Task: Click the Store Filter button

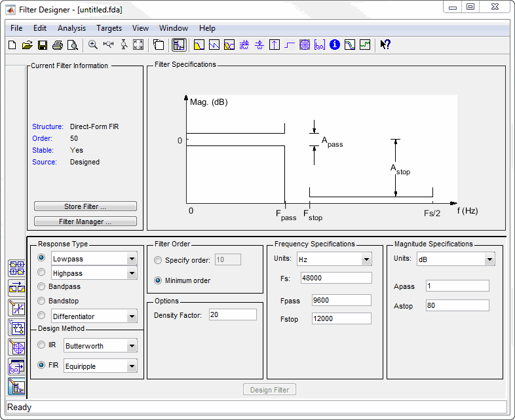Action: 85,206
